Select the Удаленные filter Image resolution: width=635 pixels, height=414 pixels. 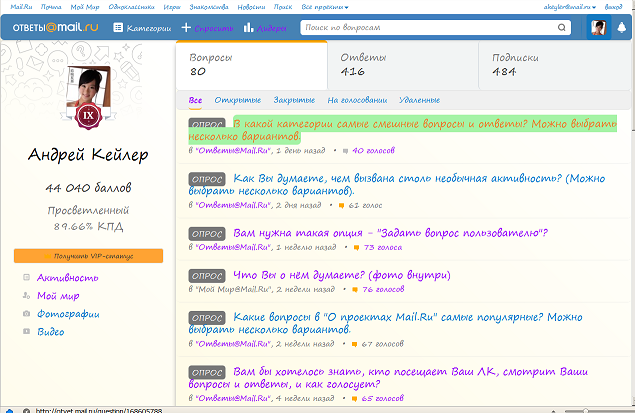click(419, 100)
